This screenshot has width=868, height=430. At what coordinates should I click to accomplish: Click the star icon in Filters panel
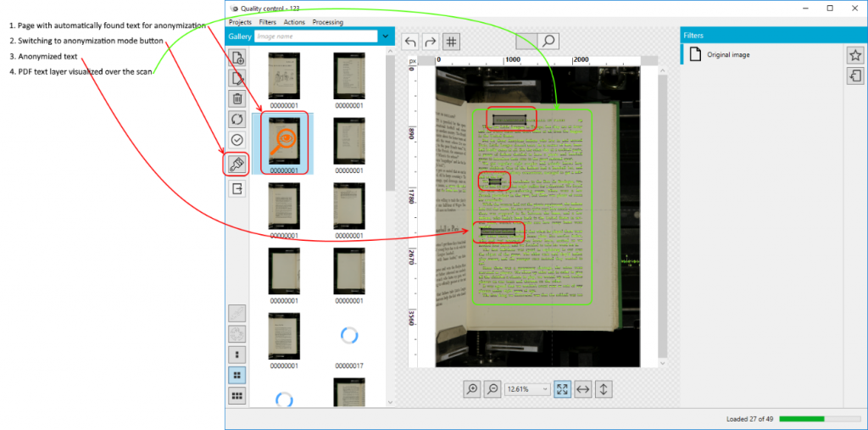(855, 55)
